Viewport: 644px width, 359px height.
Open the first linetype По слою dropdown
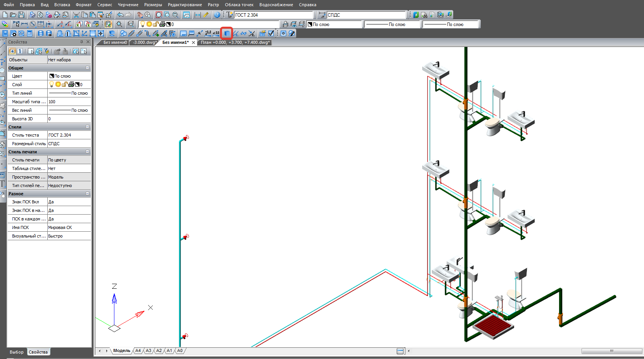point(392,24)
